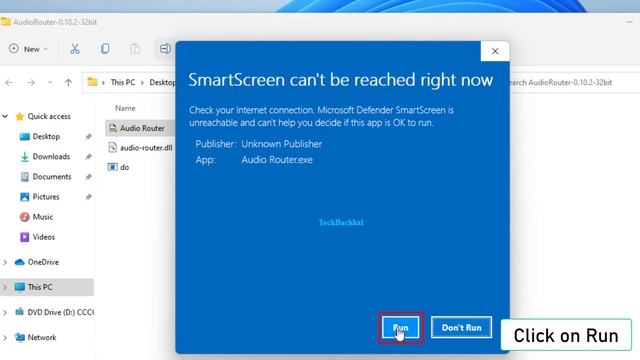Screen dimensions: 640x360
Task: Open the New menu in File Explorer
Action: 28,49
